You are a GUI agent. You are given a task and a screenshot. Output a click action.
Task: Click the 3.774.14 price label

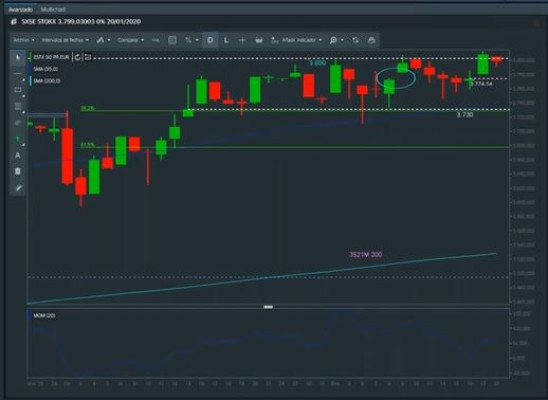(x=481, y=84)
